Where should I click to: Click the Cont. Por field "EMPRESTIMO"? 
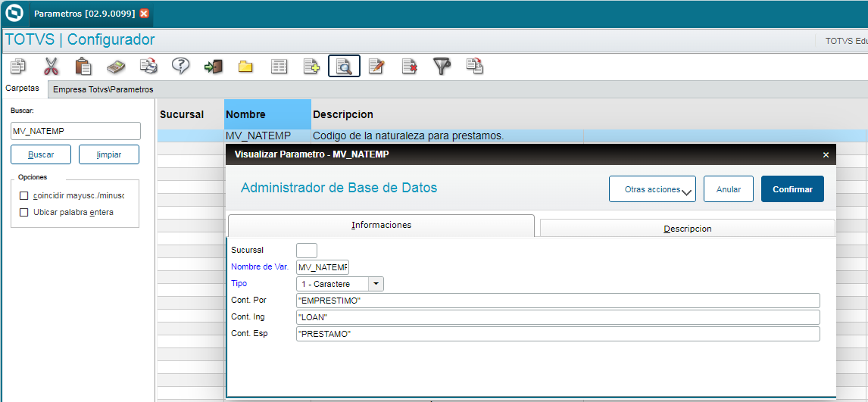pyautogui.click(x=558, y=301)
